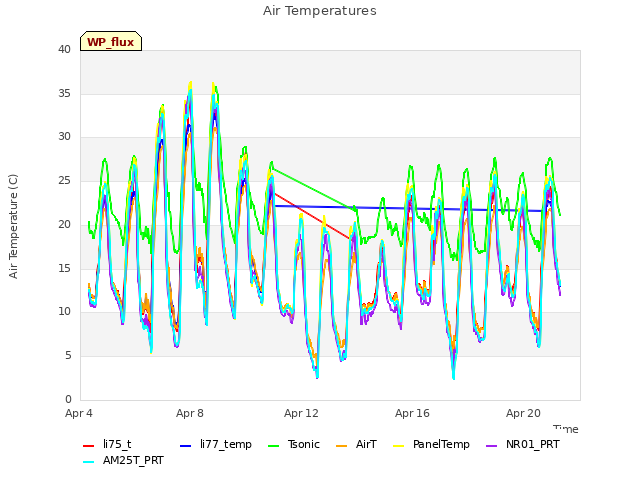Toggle the li75_t legend entry

[x=107, y=444]
